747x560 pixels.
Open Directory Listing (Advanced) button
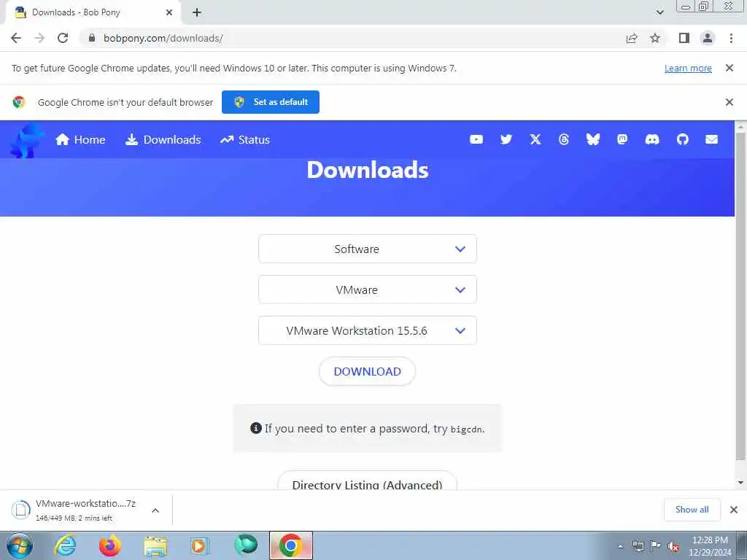[368, 481]
